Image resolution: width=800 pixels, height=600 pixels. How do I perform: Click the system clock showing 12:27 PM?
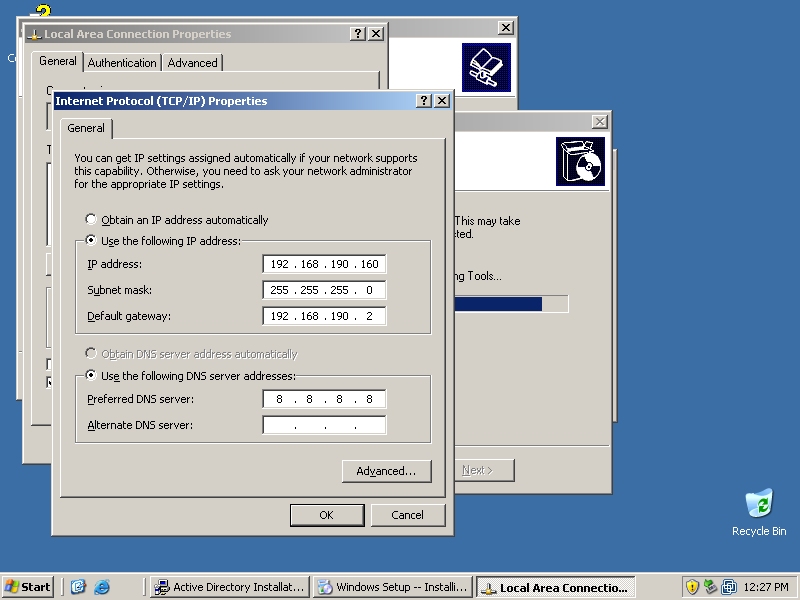[766, 587]
